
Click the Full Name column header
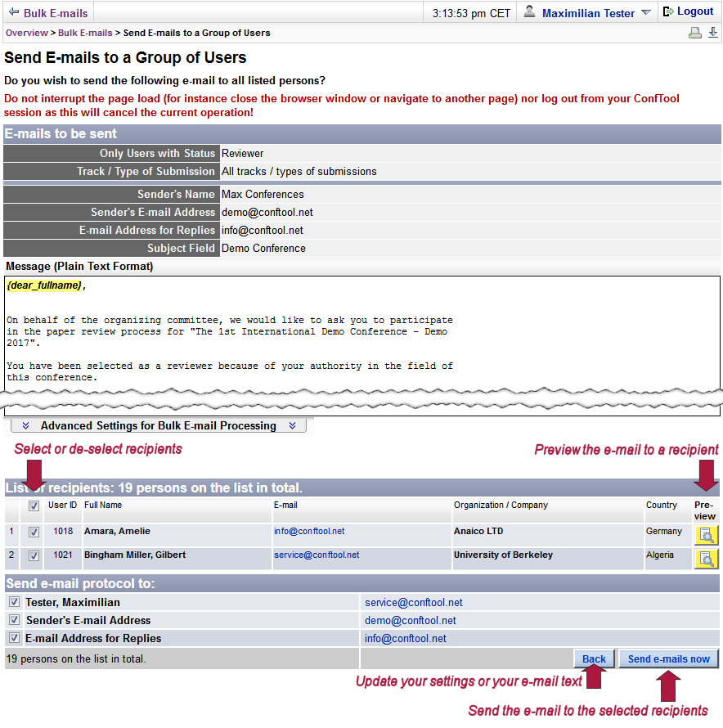(x=103, y=506)
